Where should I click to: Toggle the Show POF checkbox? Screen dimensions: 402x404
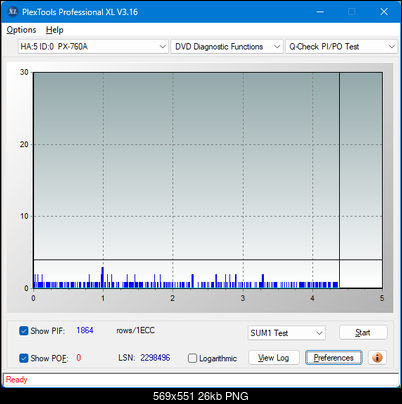pos(24,358)
